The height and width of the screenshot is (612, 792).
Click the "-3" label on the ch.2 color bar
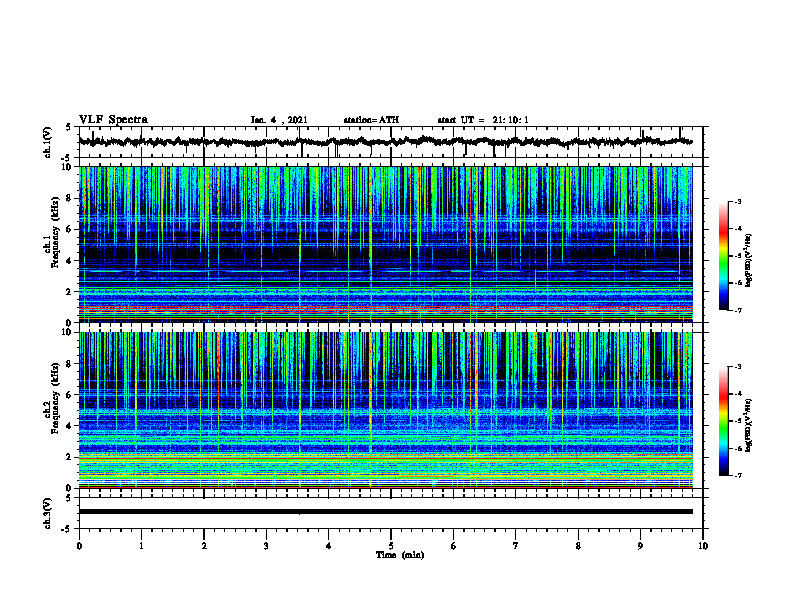tap(738, 367)
